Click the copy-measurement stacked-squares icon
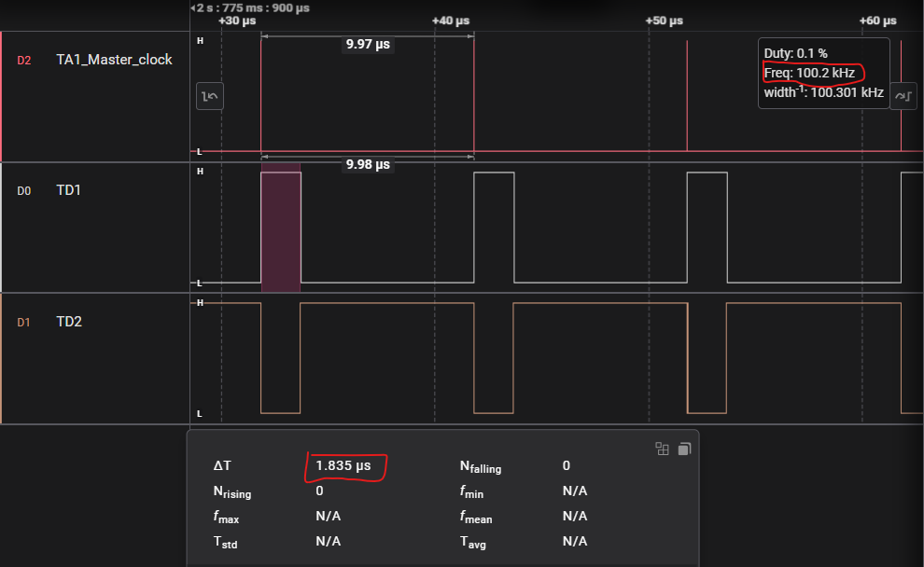The width and height of the screenshot is (924, 567). [684, 449]
